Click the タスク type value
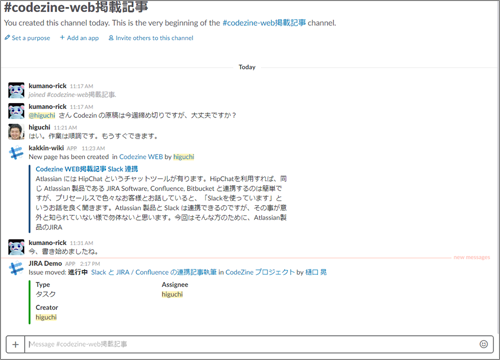This screenshot has width=500, height=360. pos(46,294)
